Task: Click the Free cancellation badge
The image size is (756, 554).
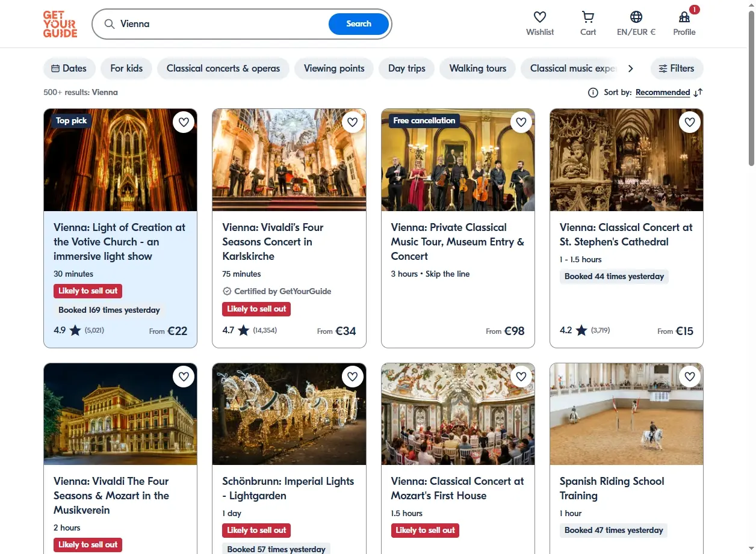Action: pos(424,121)
